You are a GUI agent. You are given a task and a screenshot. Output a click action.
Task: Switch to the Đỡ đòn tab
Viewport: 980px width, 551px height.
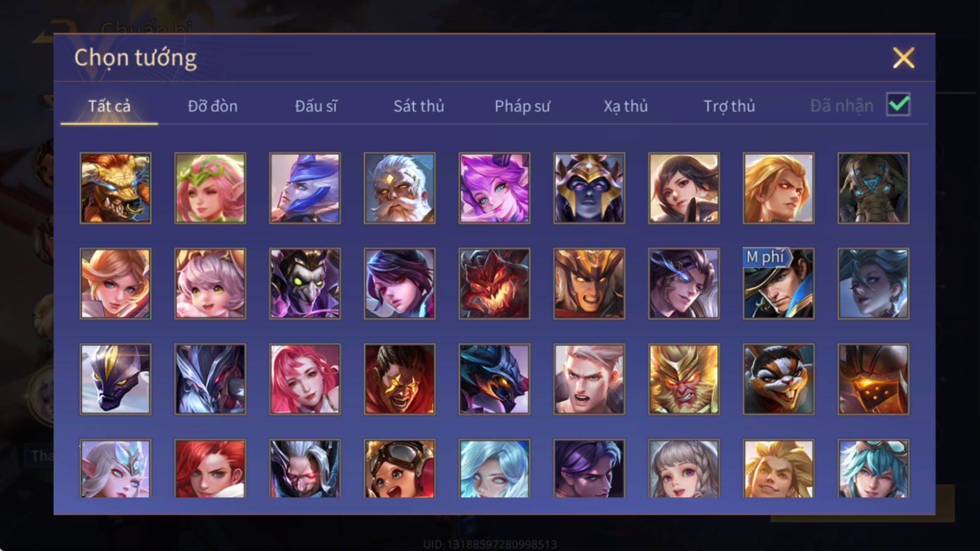(x=213, y=106)
